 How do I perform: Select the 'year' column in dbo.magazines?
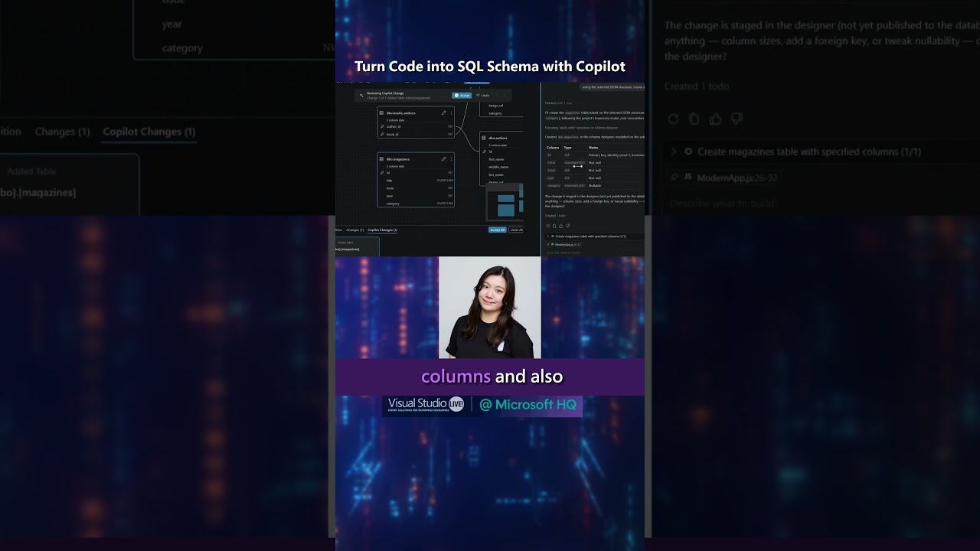(x=415, y=196)
